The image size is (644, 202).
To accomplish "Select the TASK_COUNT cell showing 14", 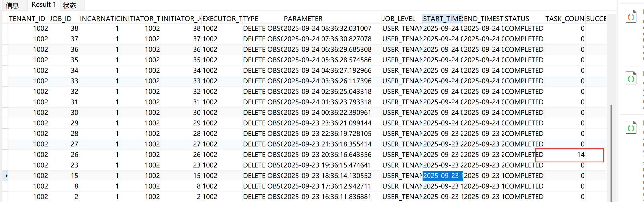I will 565,155.
